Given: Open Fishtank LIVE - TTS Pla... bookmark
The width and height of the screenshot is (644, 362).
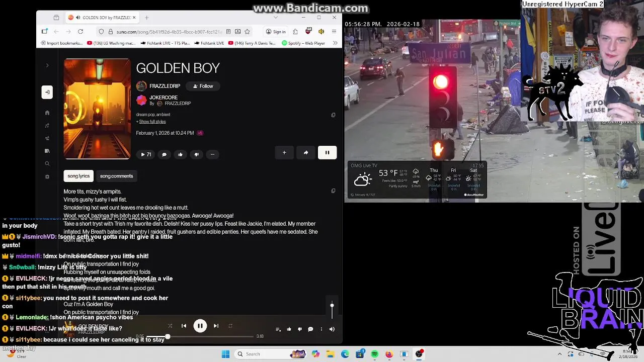Looking at the screenshot, I should [165, 43].
